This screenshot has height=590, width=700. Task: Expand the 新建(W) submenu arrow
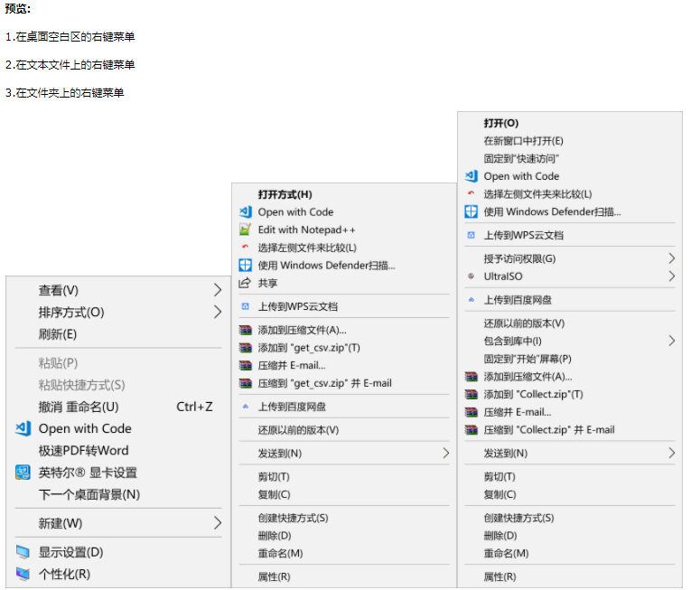coord(218,522)
